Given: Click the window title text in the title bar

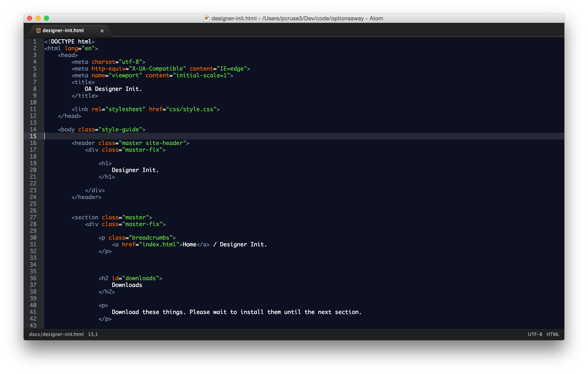Looking at the screenshot, I should coord(297,18).
